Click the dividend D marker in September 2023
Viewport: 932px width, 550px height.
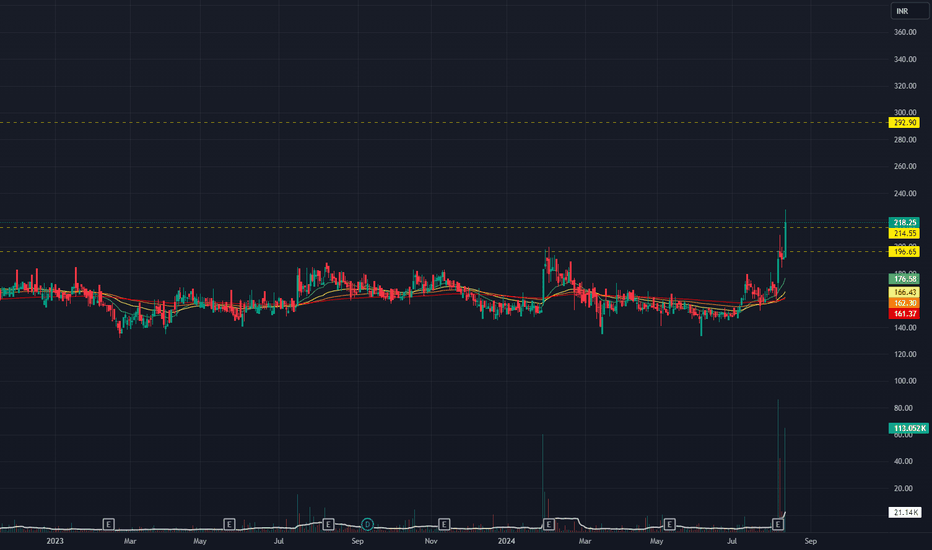pyautogui.click(x=367, y=524)
